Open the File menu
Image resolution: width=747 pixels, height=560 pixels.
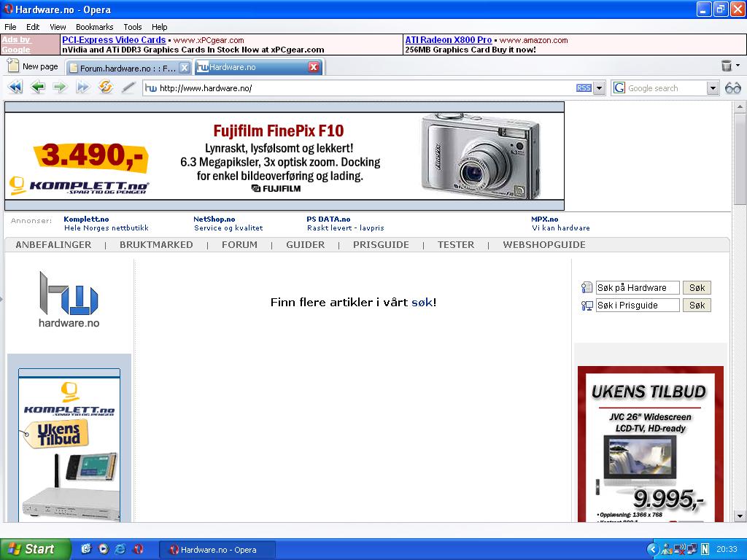point(10,27)
